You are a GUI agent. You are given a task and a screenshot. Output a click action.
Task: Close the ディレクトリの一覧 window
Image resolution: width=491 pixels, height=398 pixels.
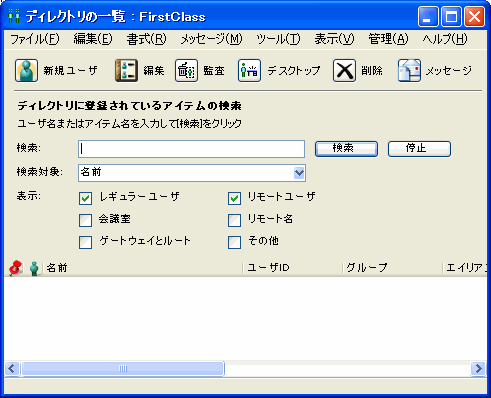pos(474,16)
